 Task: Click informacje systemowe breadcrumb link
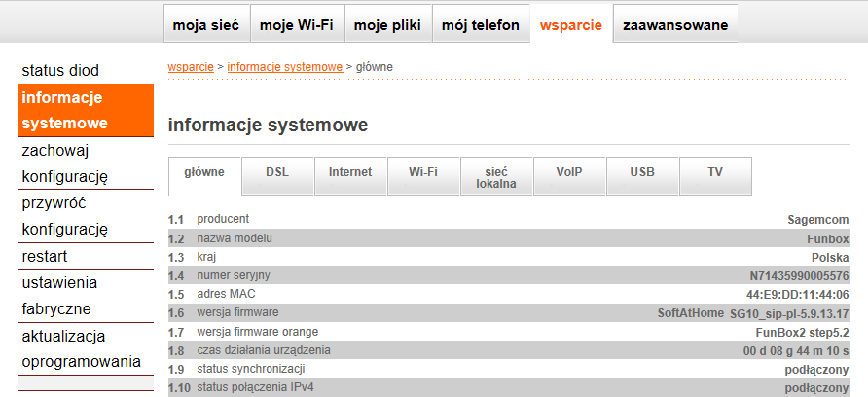click(x=285, y=66)
